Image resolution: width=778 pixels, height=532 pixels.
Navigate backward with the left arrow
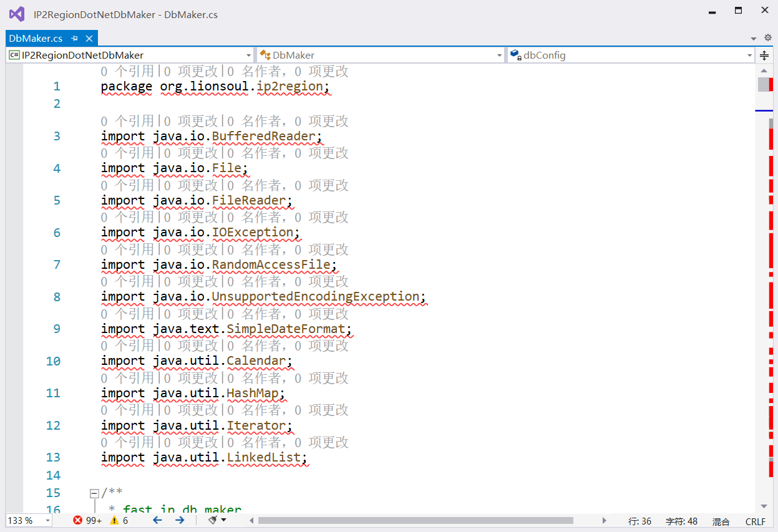(x=157, y=520)
